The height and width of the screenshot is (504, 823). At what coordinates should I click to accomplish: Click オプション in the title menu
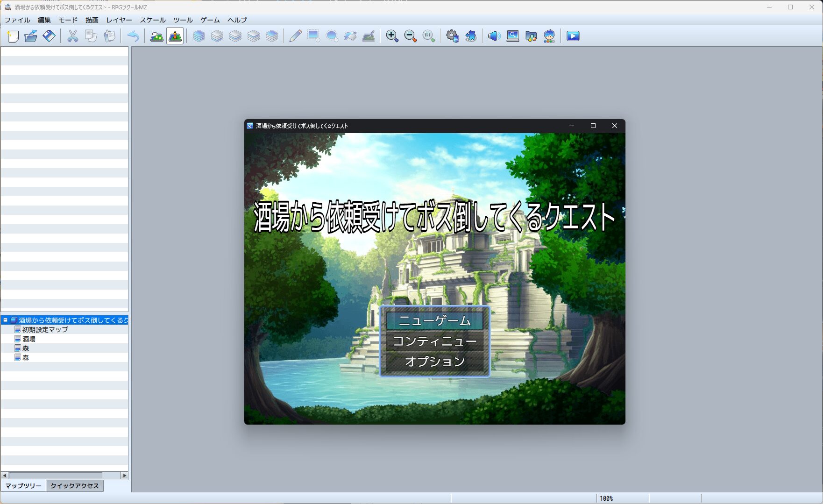(435, 362)
